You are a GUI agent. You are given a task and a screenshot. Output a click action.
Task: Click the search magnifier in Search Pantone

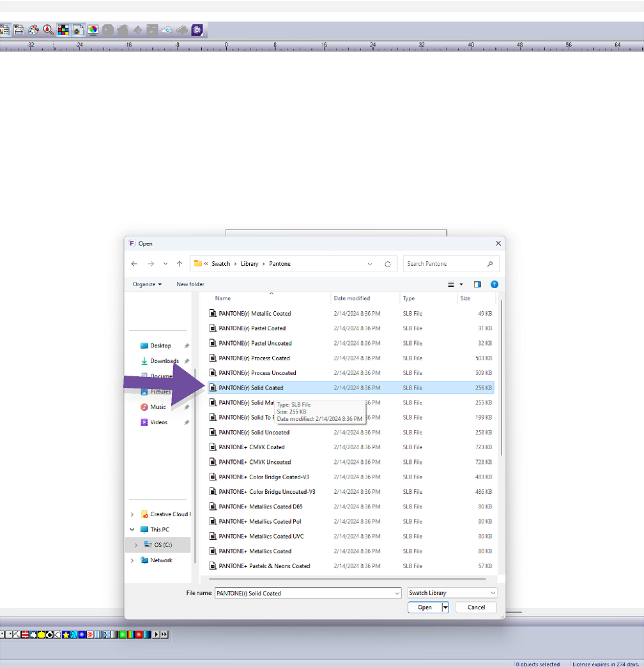point(490,264)
